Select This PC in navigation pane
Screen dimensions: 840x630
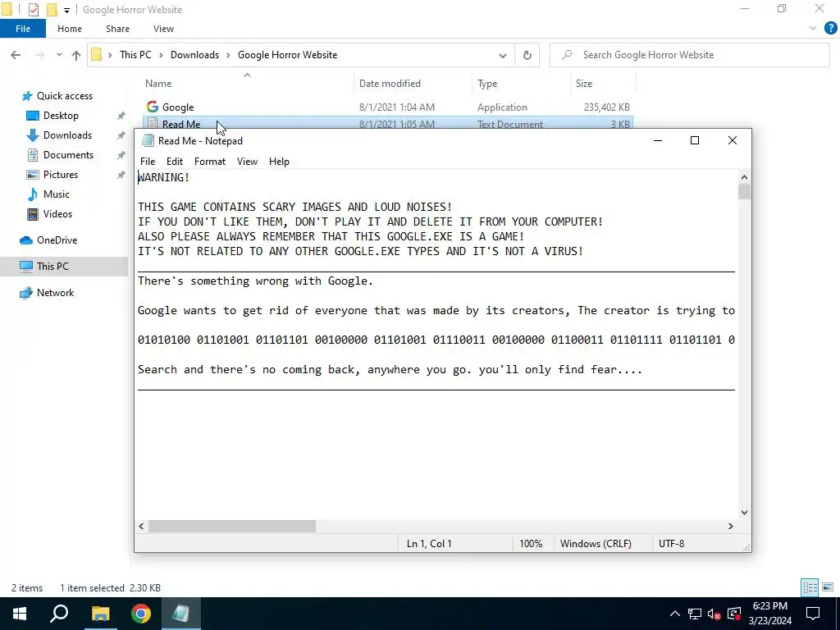52,267
